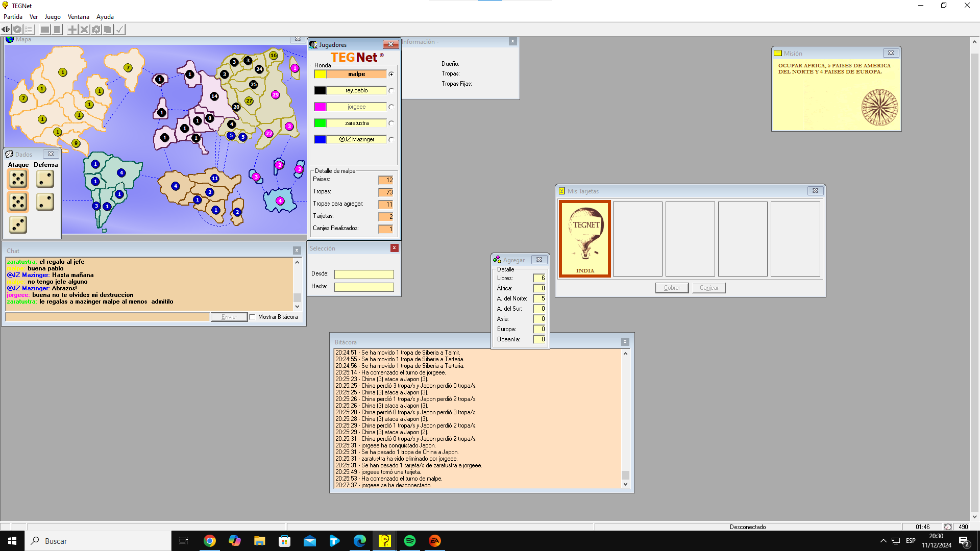Enable the Mostrar Bitácora checkbox

click(252, 317)
